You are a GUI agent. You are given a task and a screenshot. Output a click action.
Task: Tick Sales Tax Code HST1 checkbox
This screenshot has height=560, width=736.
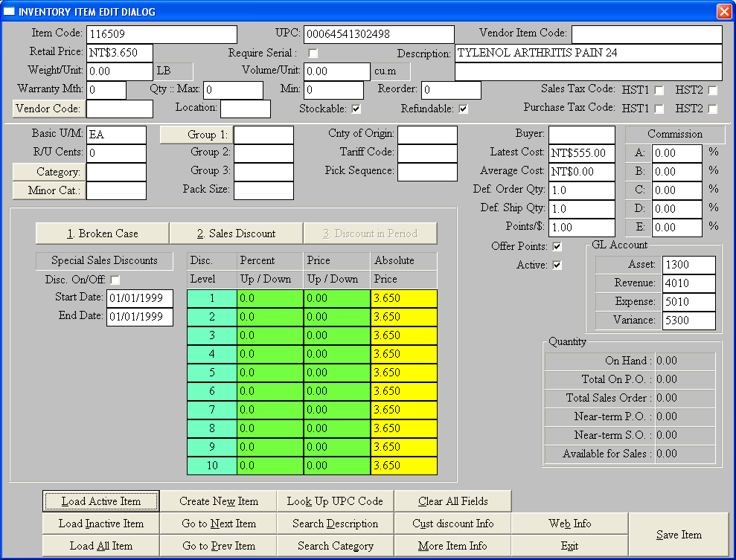tap(659, 91)
